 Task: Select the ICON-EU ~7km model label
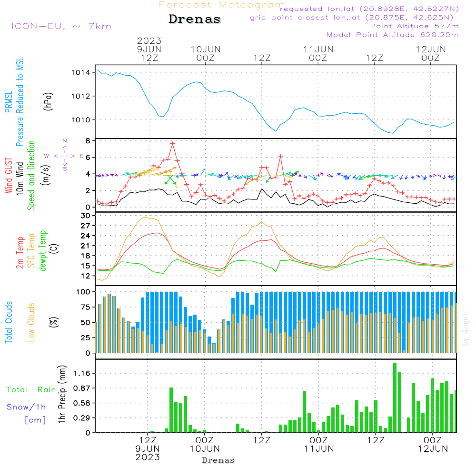point(61,26)
